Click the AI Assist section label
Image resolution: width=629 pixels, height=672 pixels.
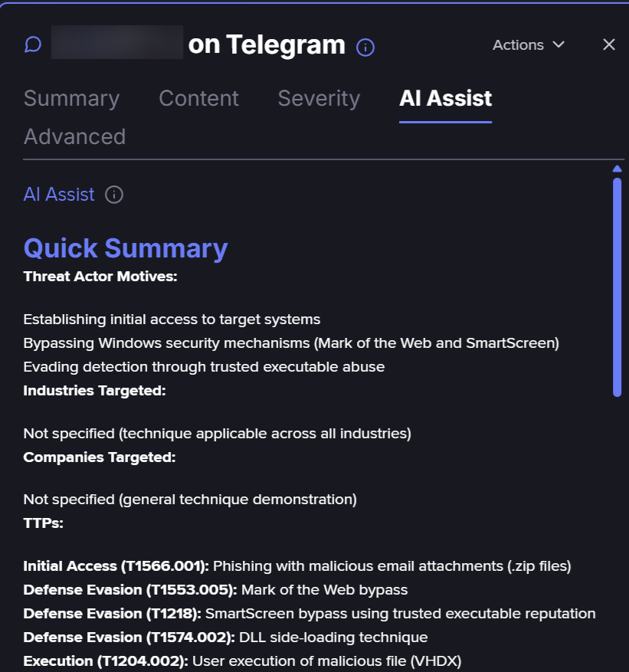point(59,195)
